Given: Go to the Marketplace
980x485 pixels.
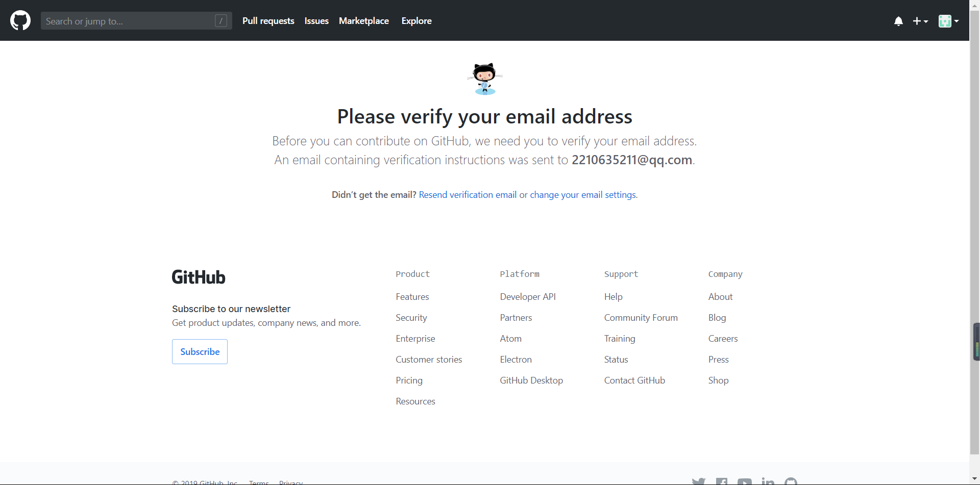Looking at the screenshot, I should pyautogui.click(x=363, y=20).
